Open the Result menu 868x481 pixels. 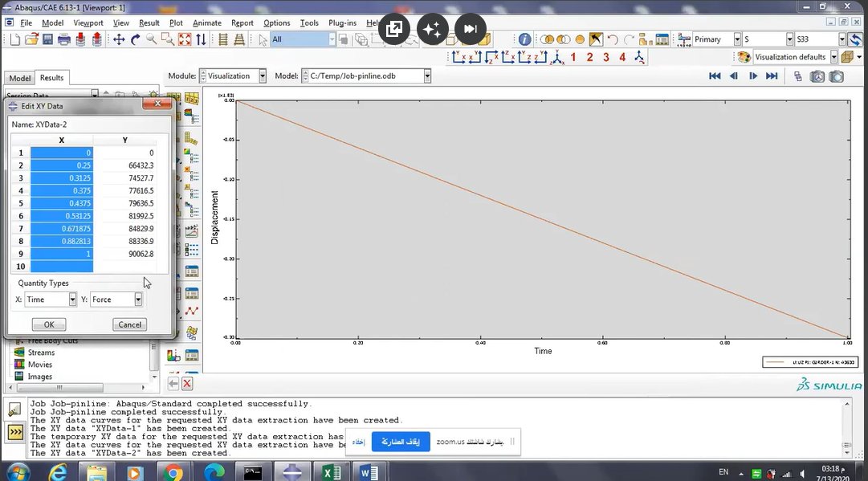point(149,22)
